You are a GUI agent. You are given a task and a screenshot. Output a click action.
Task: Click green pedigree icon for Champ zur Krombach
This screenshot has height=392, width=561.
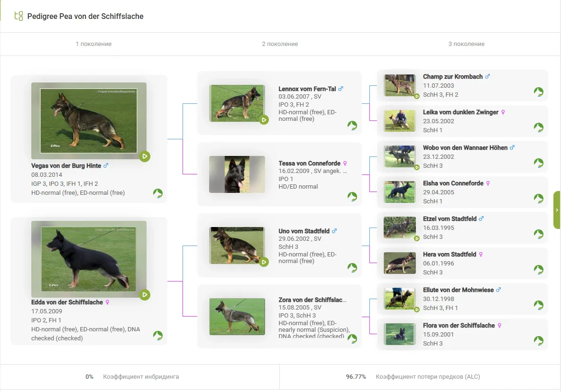tap(538, 92)
